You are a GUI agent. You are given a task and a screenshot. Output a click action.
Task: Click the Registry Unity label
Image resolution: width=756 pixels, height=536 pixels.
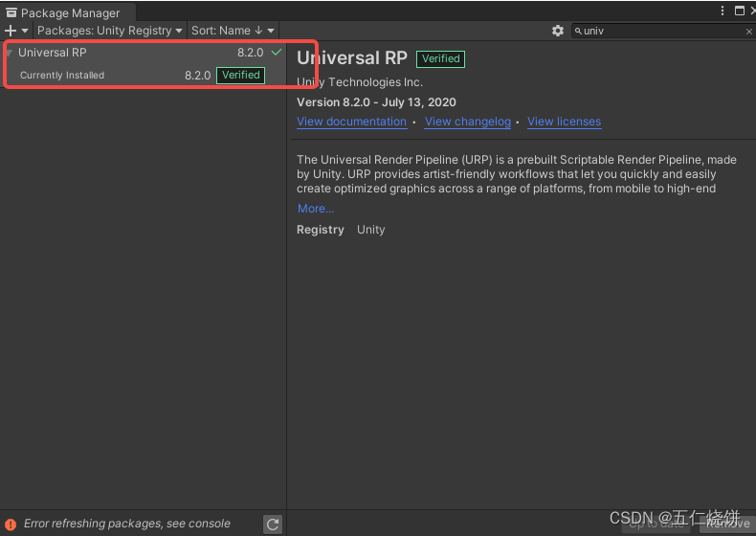click(341, 230)
